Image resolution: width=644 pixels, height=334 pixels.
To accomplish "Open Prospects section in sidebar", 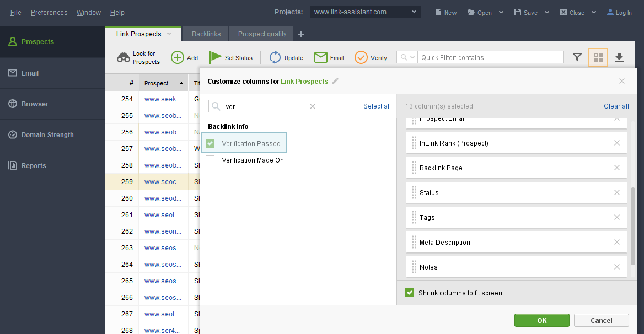I will point(52,42).
